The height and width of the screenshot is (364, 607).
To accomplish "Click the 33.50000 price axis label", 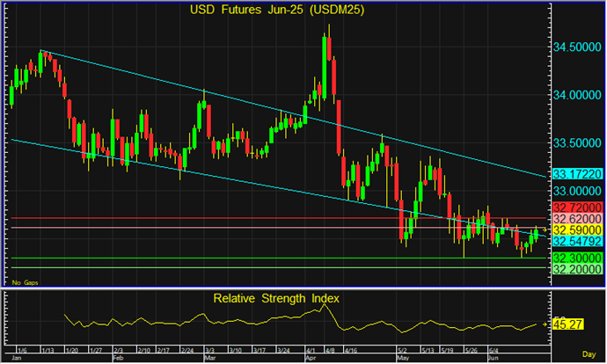I will tap(577, 143).
